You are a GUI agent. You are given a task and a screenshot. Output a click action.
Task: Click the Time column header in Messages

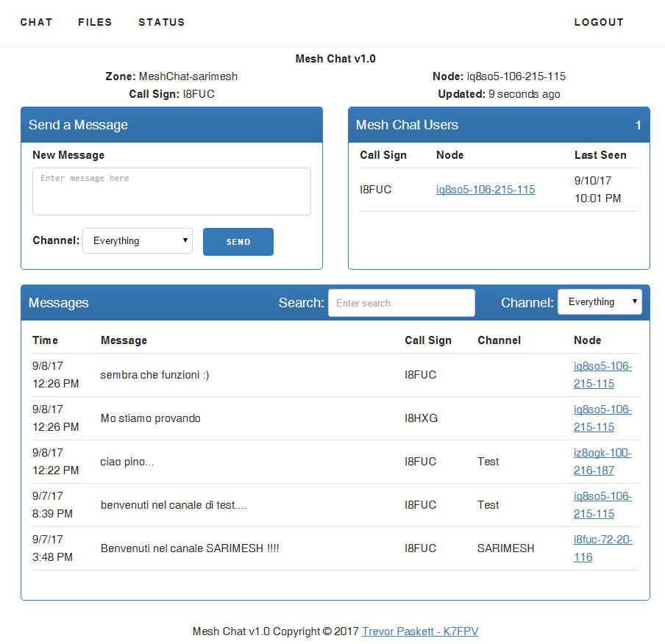pyautogui.click(x=45, y=340)
